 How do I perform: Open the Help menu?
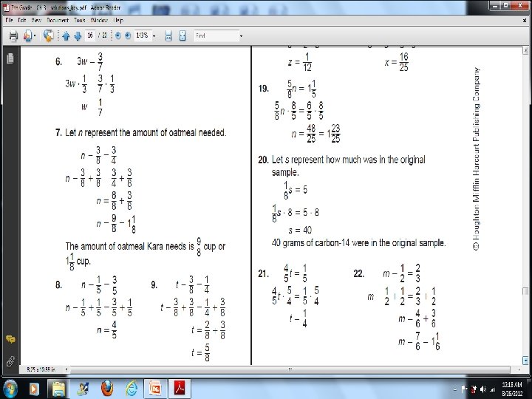point(118,21)
